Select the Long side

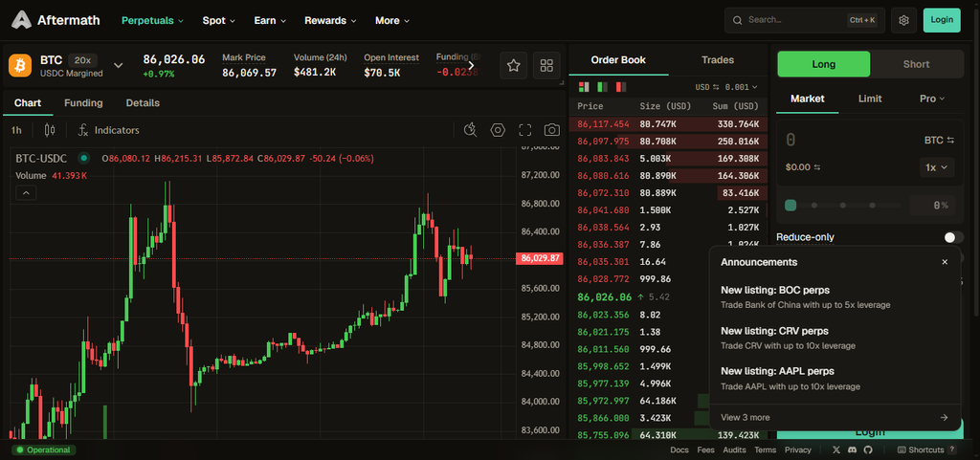(823, 64)
